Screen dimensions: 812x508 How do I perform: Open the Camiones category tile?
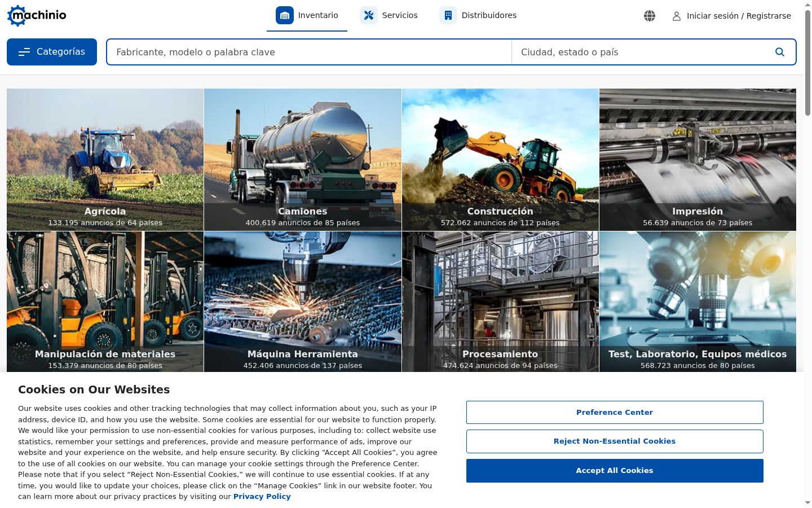pyautogui.click(x=303, y=160)
